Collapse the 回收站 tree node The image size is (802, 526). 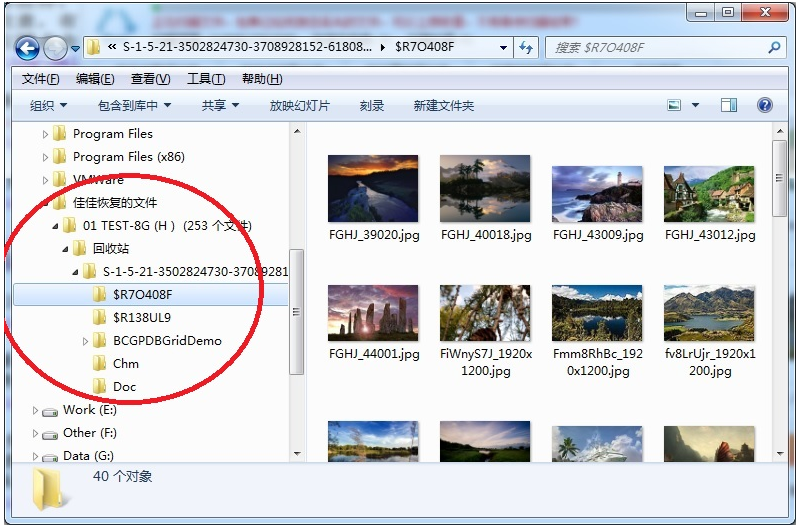(65, 249)
